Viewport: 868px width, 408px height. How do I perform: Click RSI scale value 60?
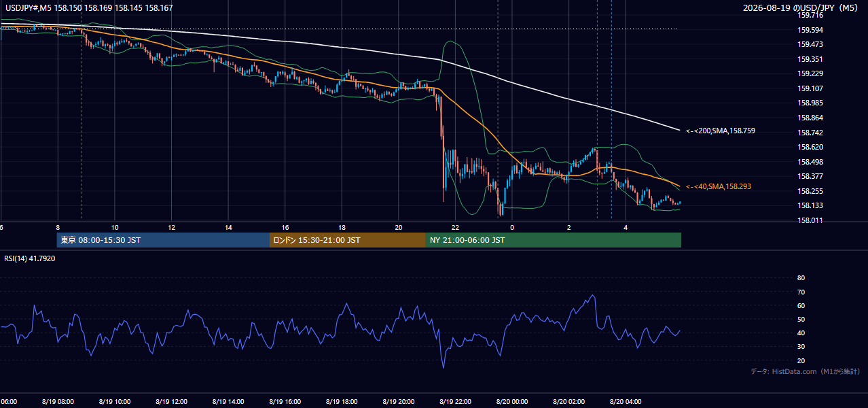pyautogui.click(x=801, y=305)
